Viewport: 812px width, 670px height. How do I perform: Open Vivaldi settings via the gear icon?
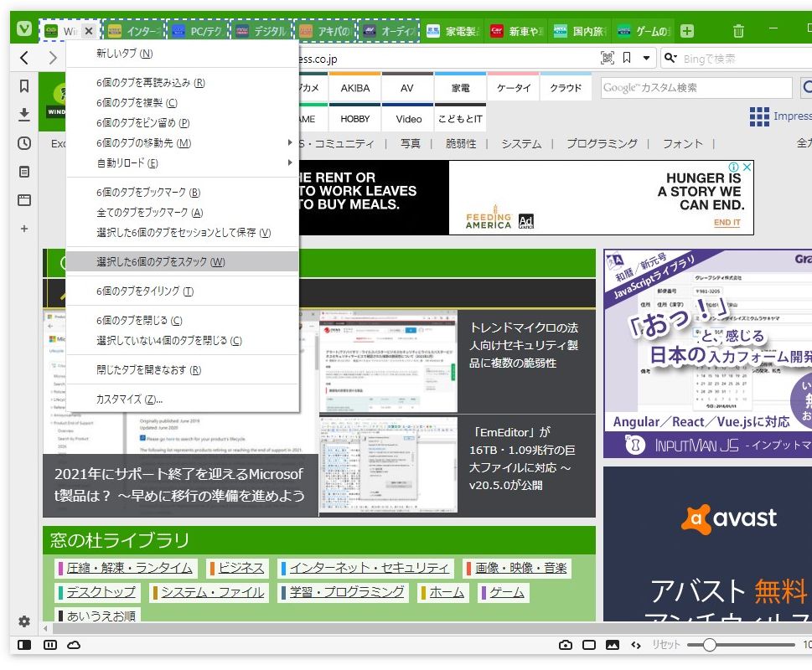pos(23,621)
